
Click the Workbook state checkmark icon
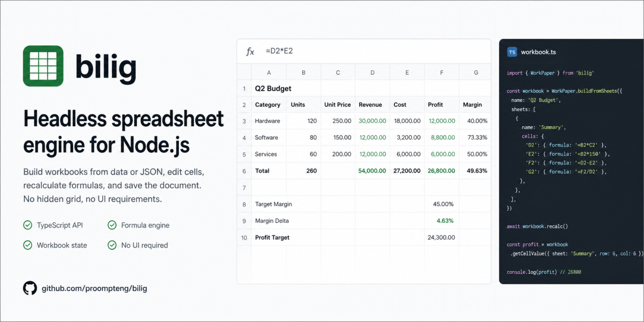point(28,245)
